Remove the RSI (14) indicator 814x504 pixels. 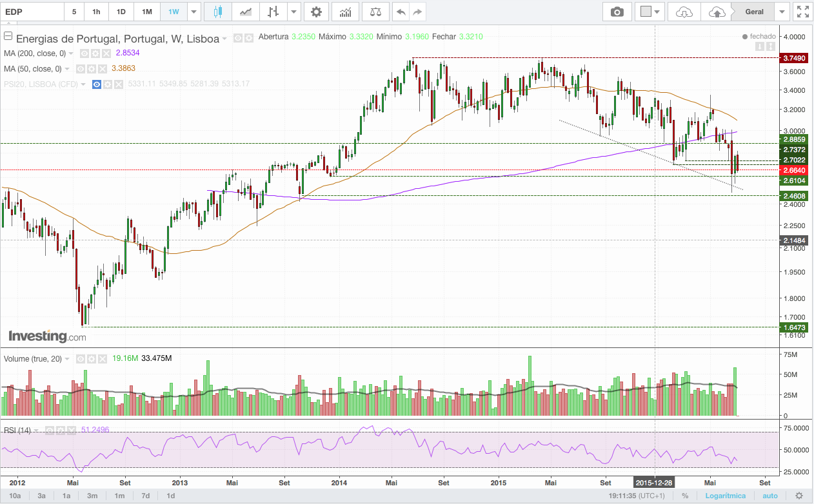point(72,431)
